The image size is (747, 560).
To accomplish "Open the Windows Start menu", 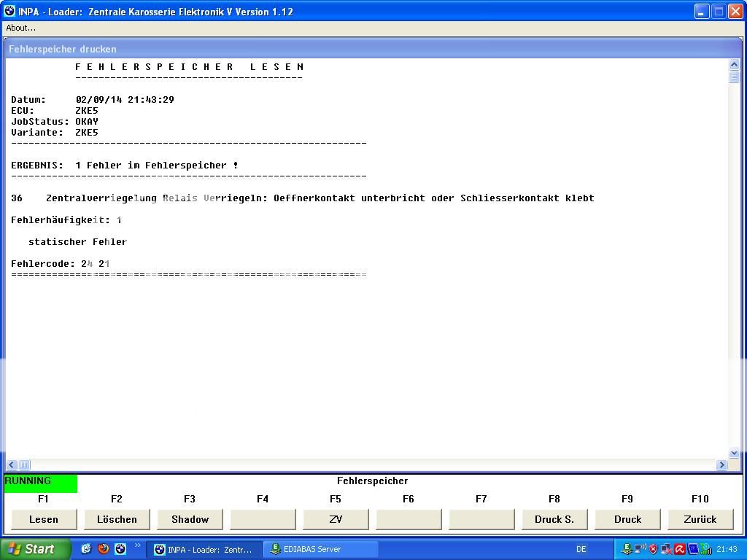I will (36, 549).
